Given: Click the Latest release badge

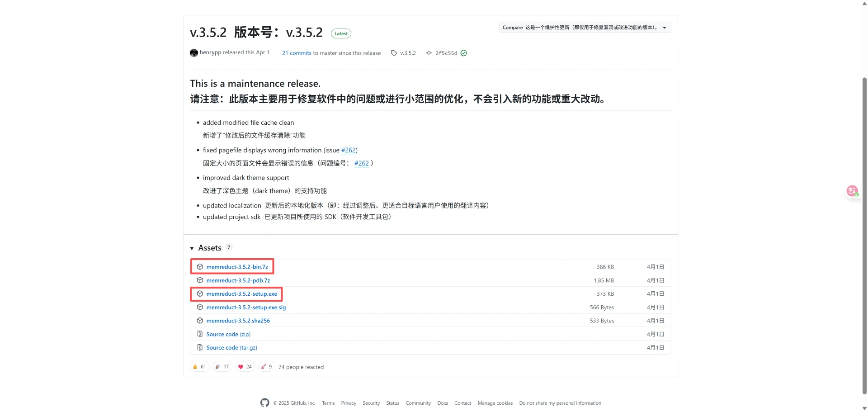Looking at the screenshot, I should click(x=341, y=33).
